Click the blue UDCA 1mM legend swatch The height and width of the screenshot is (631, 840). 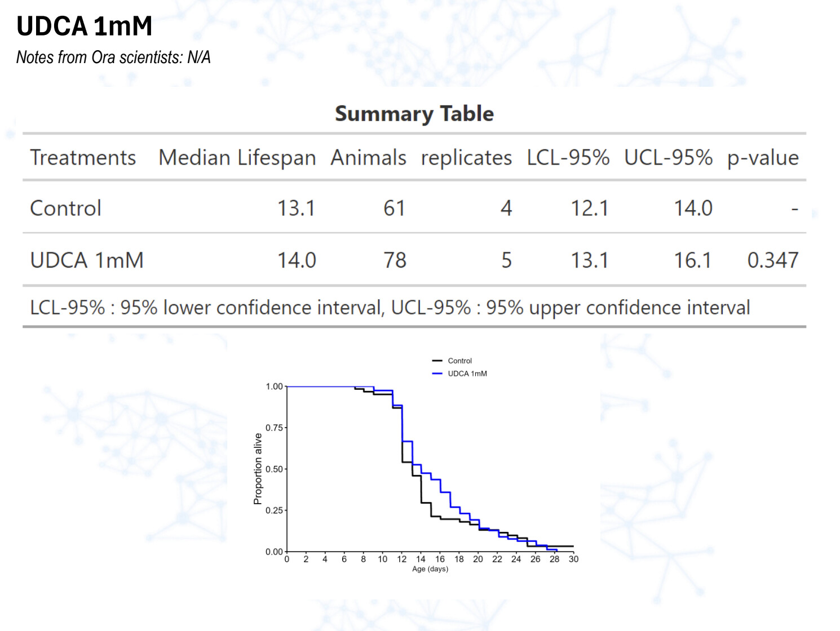[437, 374]
